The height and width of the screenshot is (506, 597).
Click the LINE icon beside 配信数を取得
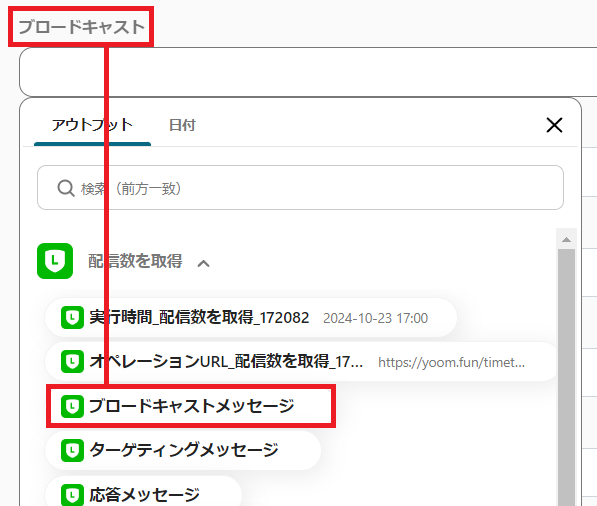click(55, 261)
